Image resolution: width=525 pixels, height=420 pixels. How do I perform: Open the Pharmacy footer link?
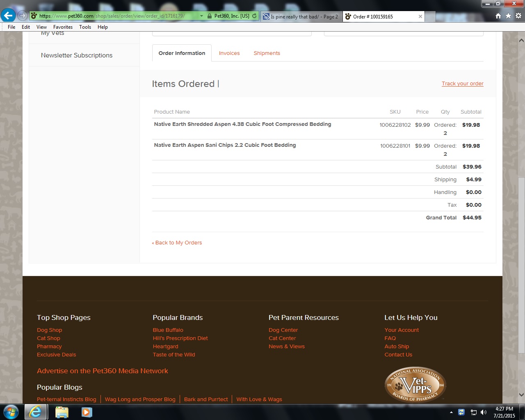click(49, 346)
